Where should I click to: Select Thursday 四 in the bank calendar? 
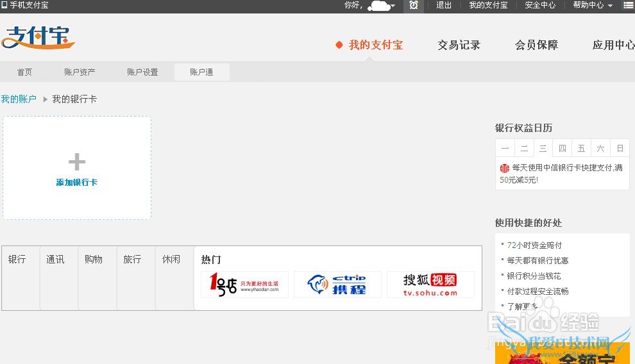(563, 149)
